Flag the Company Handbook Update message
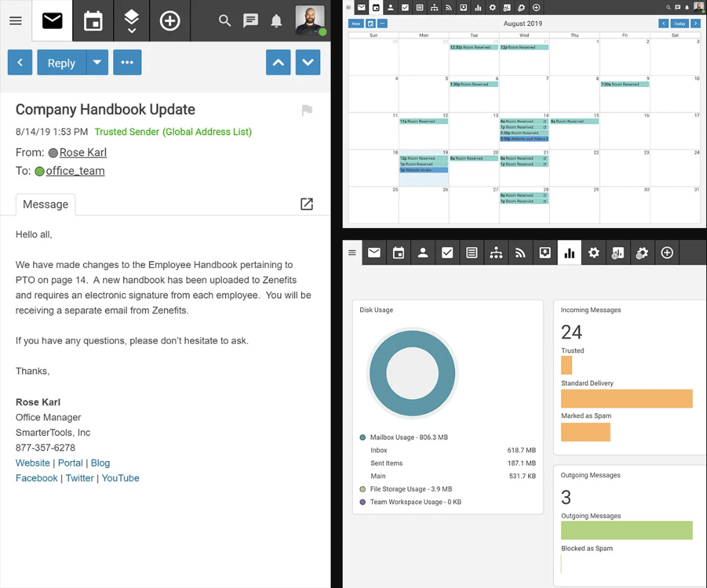The height and width of the screenshot is (588, 707). [x=307, y=110]
